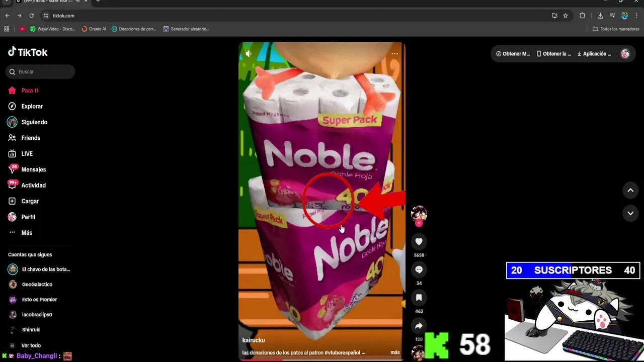The image size is (644, 362).
Task: Open El chavo de las bota... account
Action: 39,269
